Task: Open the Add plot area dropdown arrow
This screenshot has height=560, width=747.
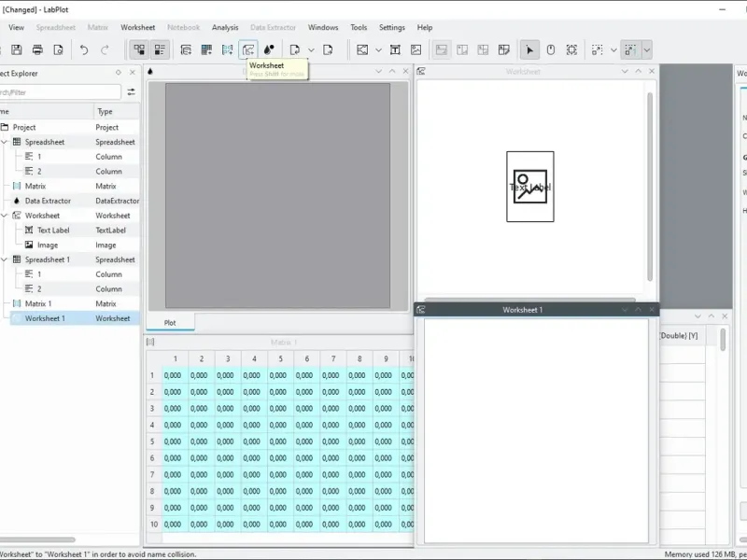Action: tap(378, 50)
